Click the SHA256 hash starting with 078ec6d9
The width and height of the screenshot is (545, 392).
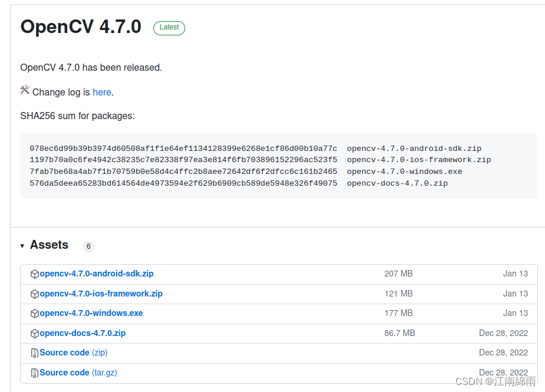pyautogui.click(x=183, y=149)
